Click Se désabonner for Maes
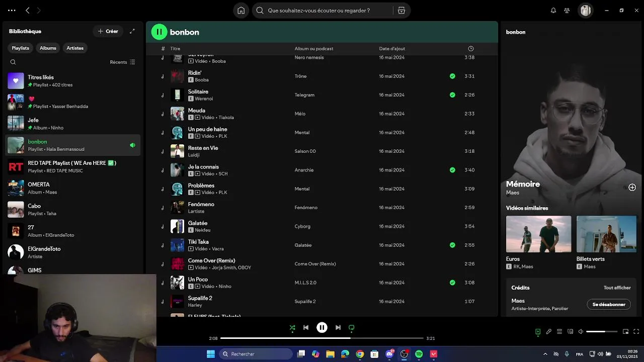Screen dimensions: 644x362 click(x=609, y=305)
